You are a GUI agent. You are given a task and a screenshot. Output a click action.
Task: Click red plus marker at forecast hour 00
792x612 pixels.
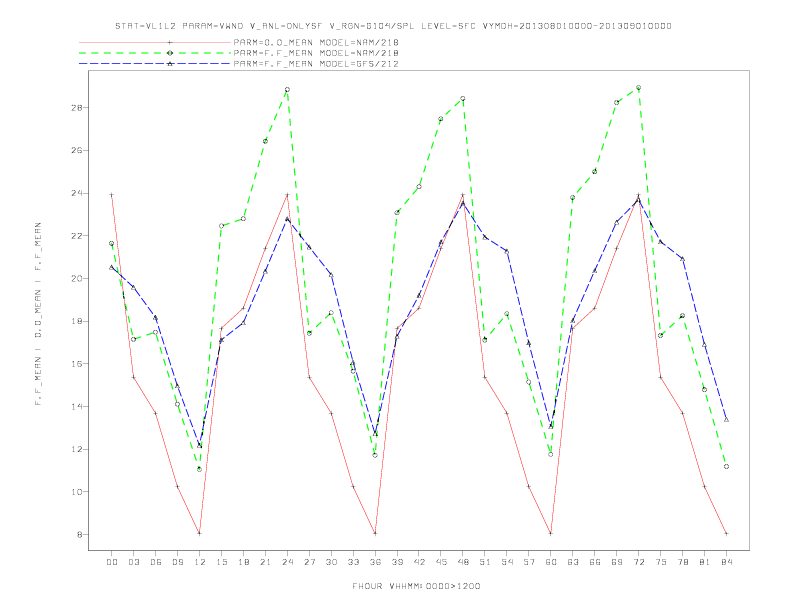[x=112, y=194]
